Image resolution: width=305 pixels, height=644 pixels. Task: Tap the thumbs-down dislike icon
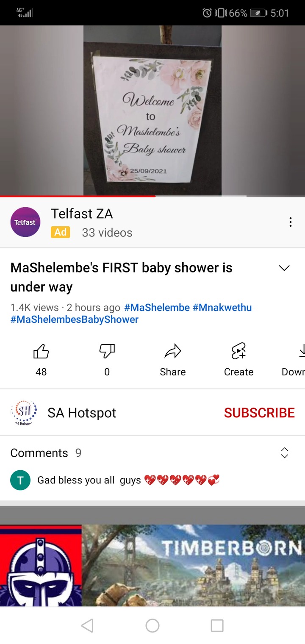pos(107,351)
